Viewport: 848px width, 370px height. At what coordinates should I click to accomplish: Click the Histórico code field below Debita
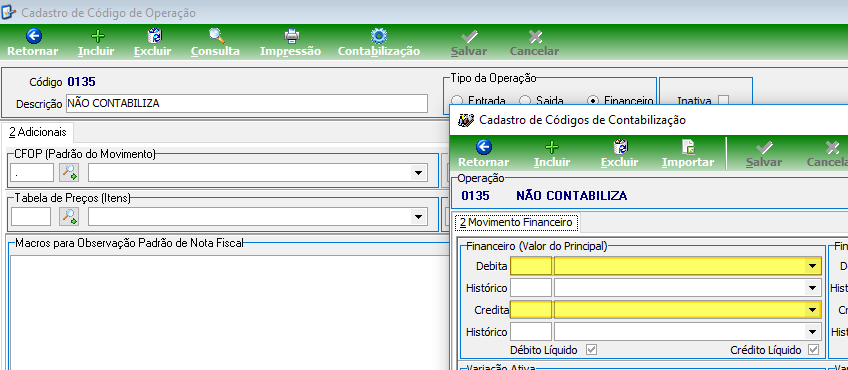coord(531,288)
